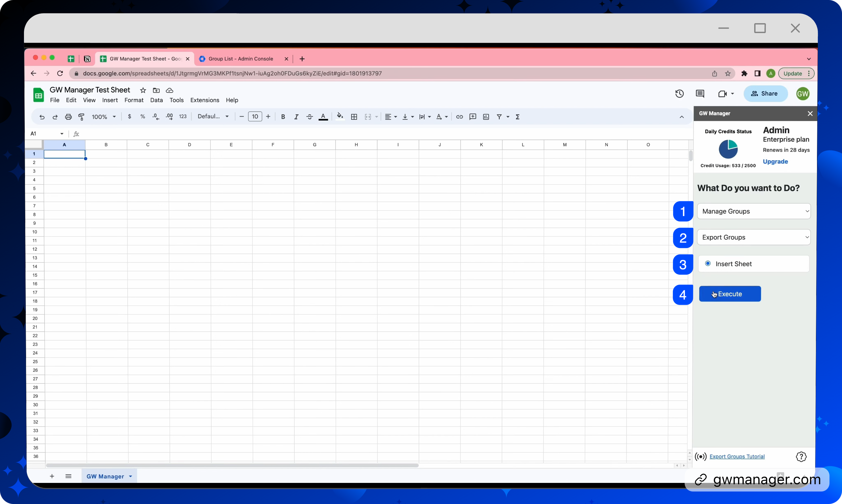
Task: Select the Paint format tool
Action: [x=82, y=117]
